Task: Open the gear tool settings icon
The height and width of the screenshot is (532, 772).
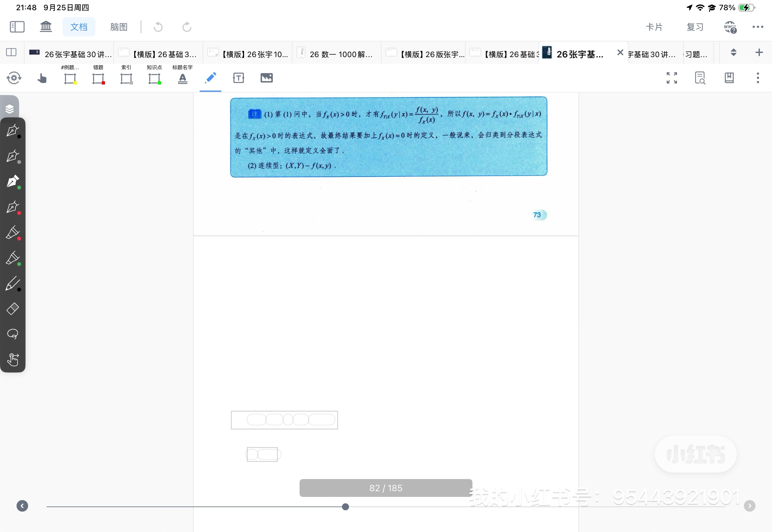Action: [14, 78]
